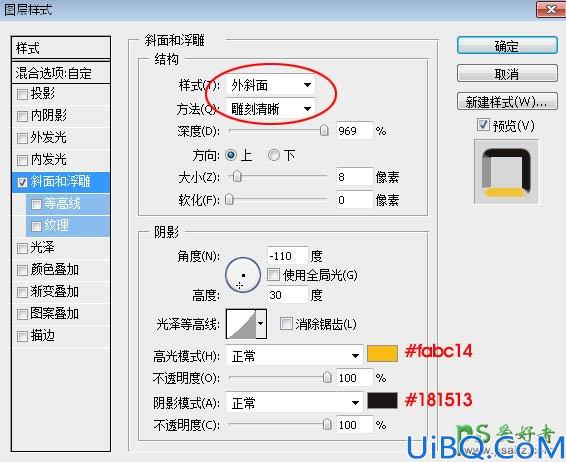Select the 渐变叠加 list row label

point(55,292)
